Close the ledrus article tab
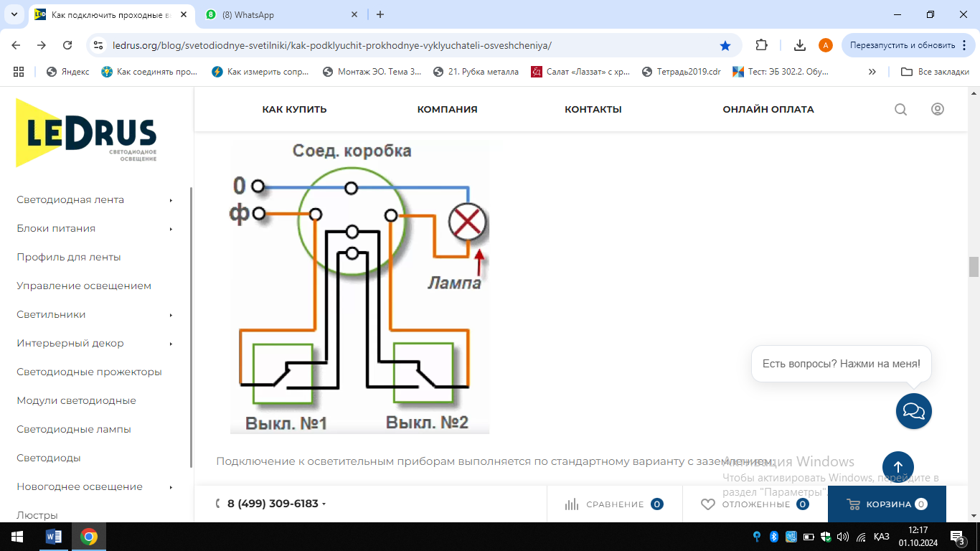980x551 pixels. [x=184, y=14]
